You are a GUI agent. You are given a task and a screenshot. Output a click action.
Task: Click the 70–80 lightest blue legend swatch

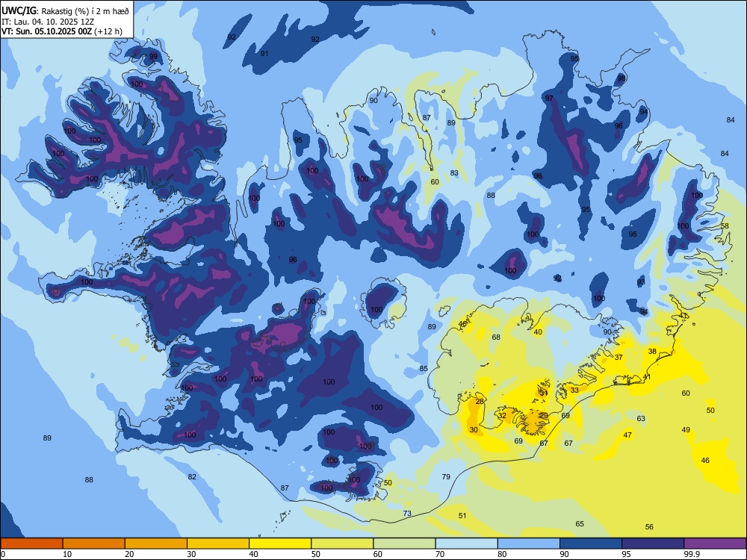click(x=466, y=544)
